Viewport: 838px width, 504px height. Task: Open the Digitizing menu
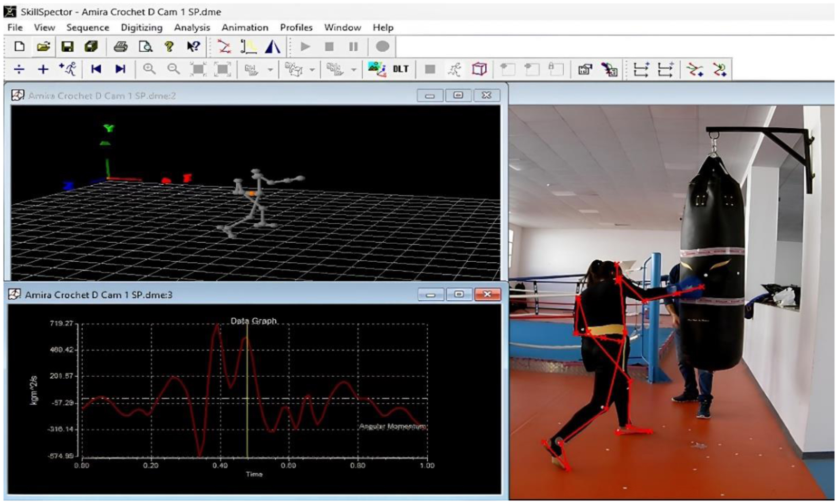pyautogui.click(x=141, y=28)
